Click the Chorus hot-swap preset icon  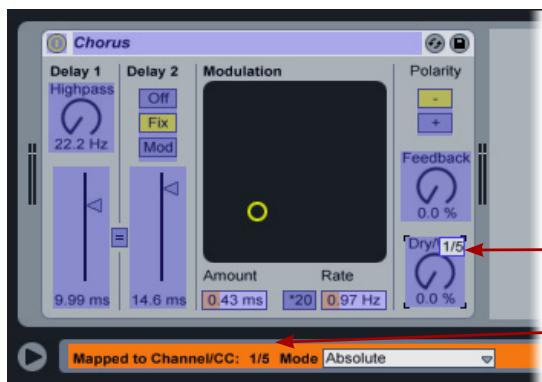(x=435, y=43)
